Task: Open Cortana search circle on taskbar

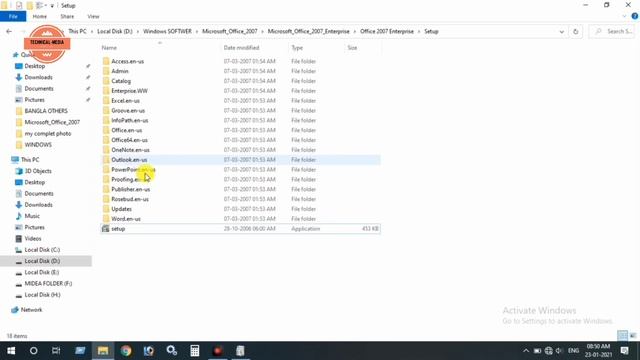Action: click(x=33, y=351)
